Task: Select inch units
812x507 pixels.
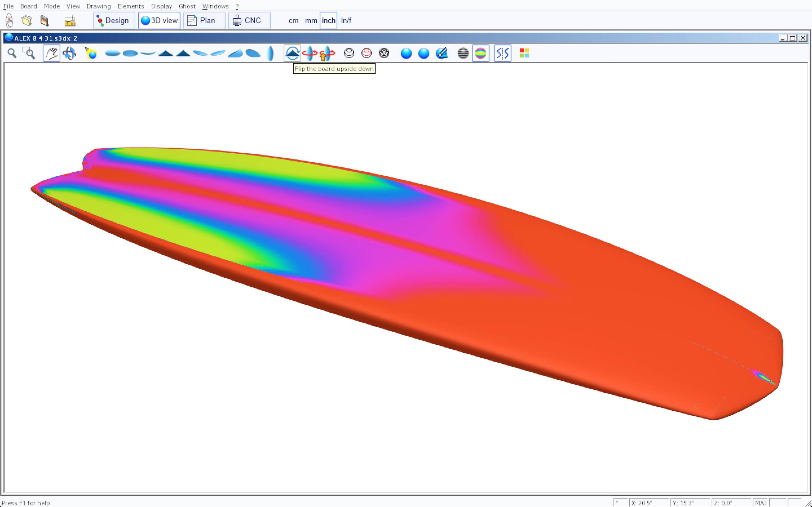Action: click(328, 21)
